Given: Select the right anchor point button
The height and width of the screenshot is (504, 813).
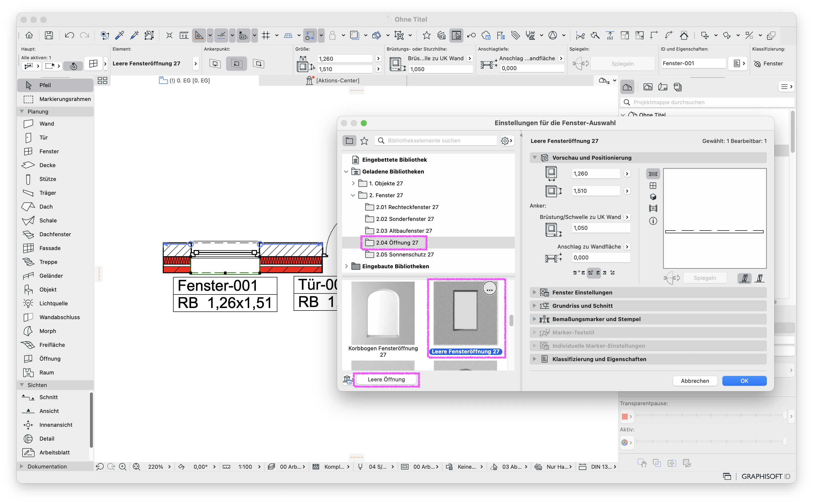Looking at the screenshot, I should (x=258, y=64).
